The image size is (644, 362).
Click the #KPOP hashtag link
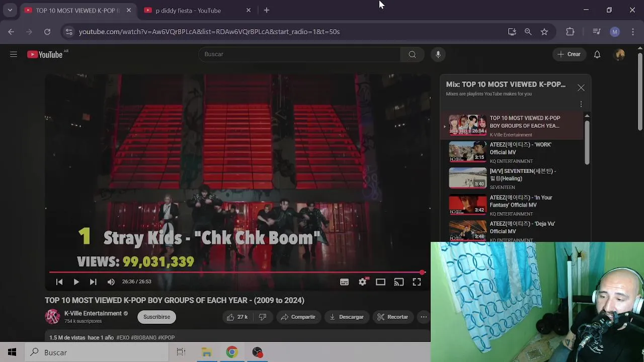point(166,338)
